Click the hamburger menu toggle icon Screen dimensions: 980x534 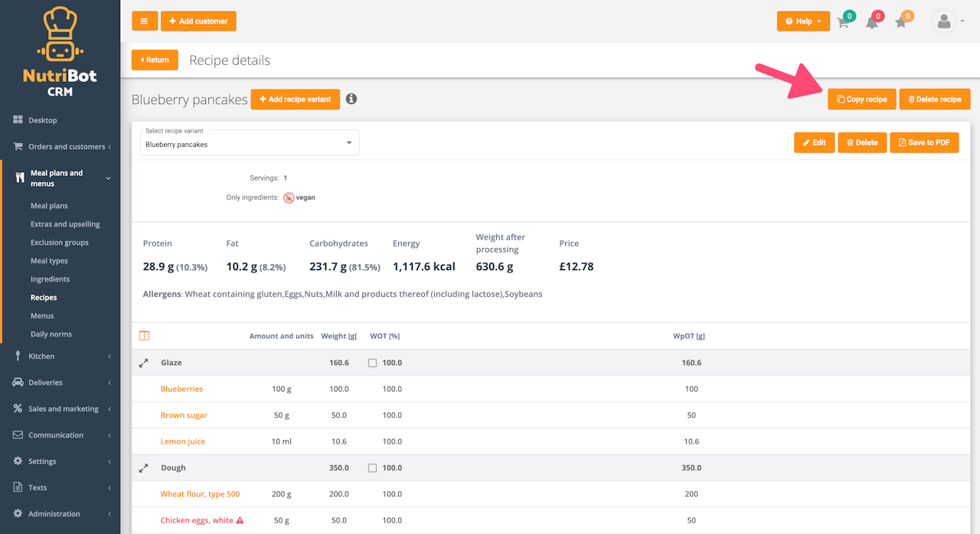tap(144, 21)
